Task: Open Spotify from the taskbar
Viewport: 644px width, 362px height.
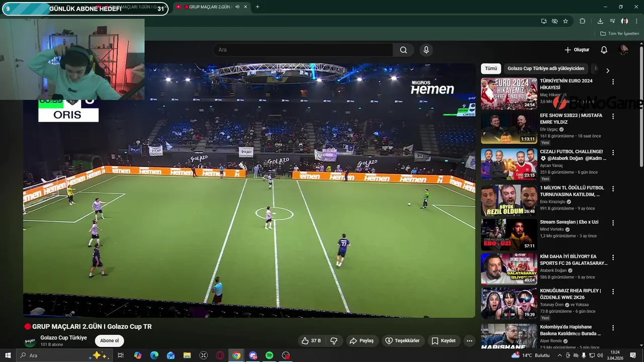Action: coord(269,355)
